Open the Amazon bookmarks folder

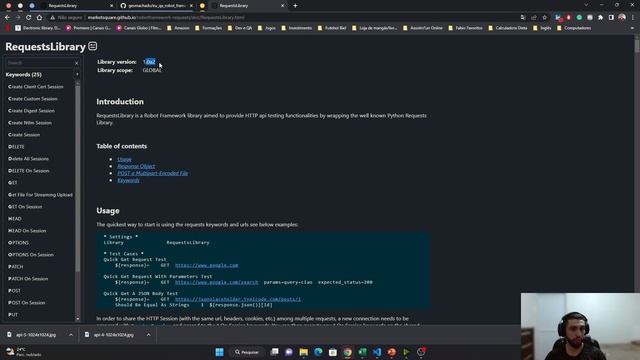coord(178,28)
